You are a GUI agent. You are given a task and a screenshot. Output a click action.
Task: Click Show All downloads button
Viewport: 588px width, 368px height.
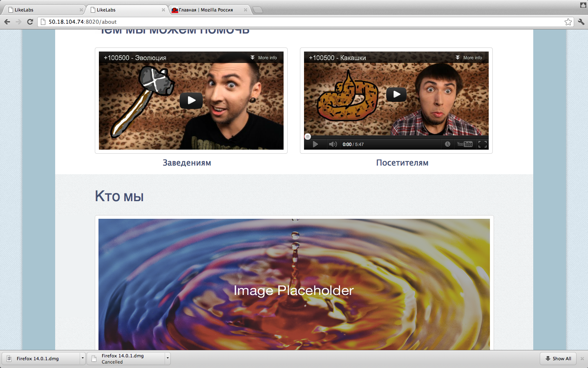558,359
